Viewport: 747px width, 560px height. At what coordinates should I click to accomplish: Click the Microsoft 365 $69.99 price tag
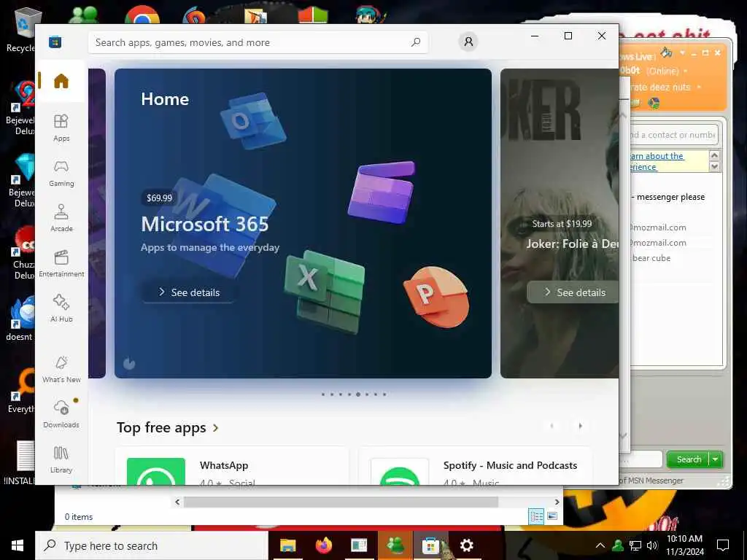[159, 198]
